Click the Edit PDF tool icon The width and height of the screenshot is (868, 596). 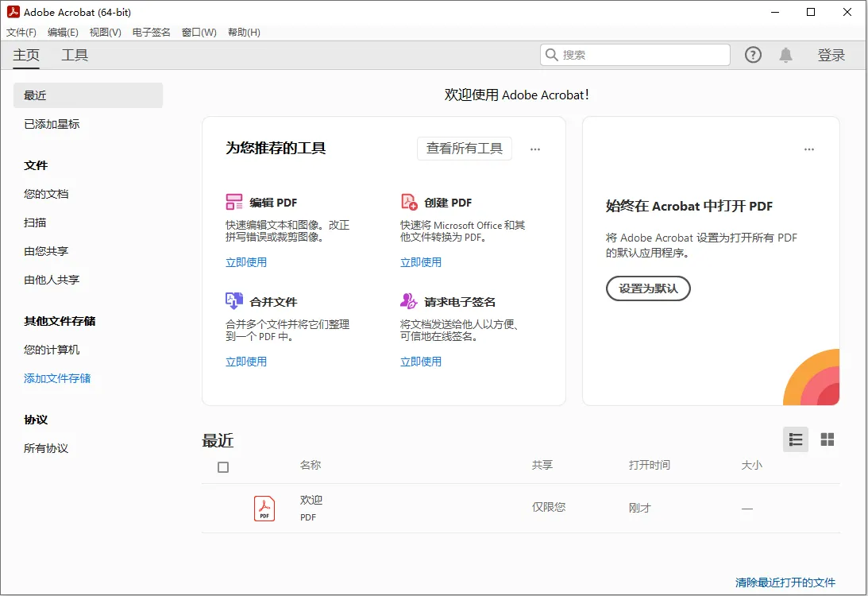pyautogui.click(x=234, y=202)
